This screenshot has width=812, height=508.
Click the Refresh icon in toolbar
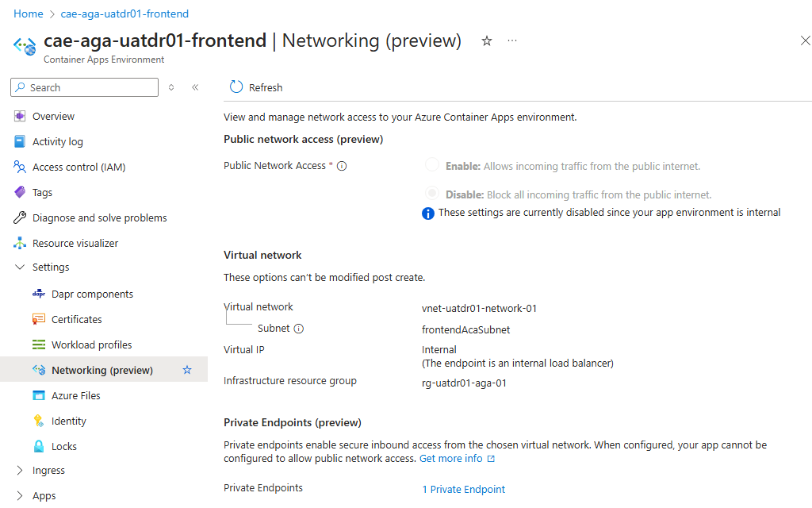(236, 87)
